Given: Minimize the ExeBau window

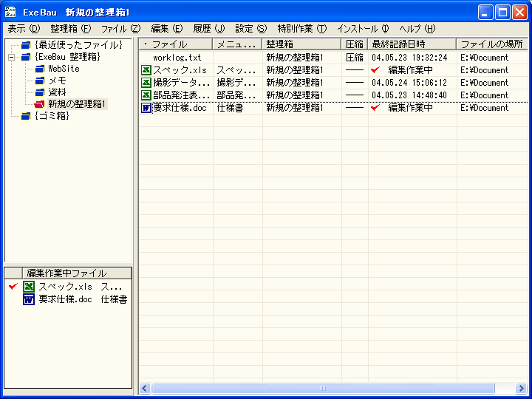Looking at the screenshot, I should click(x=485, y=13).
